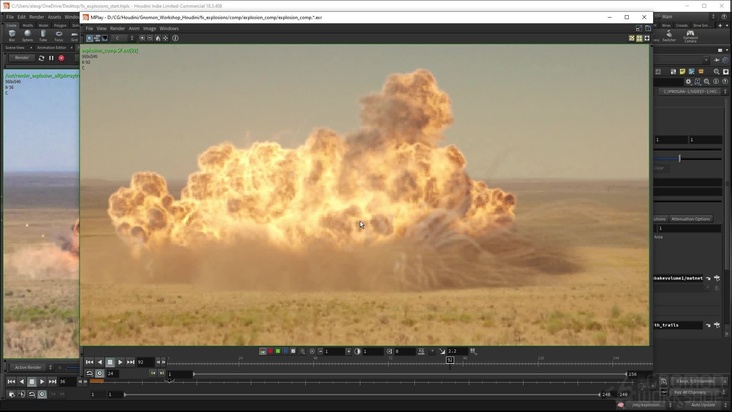Click the Gamepad Camera shelf tool
The height and width of the screenshot is (412, 732).
(x=690, y=35)
